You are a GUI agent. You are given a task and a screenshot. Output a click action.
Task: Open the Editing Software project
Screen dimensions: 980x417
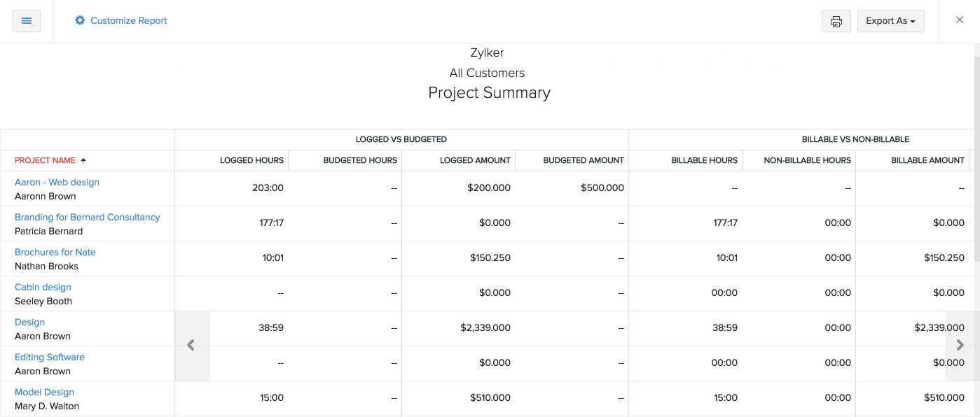49,357
